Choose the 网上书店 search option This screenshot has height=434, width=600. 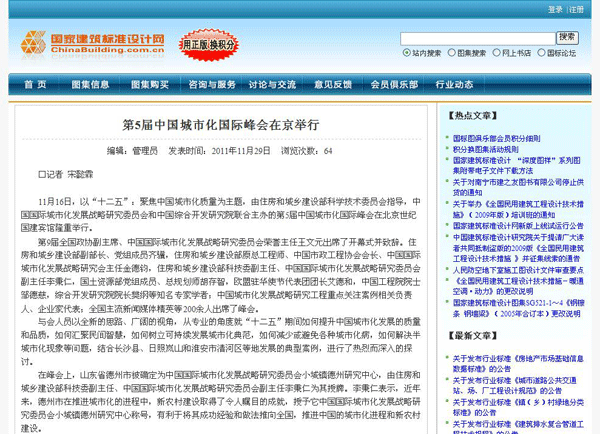click(497, 52)
